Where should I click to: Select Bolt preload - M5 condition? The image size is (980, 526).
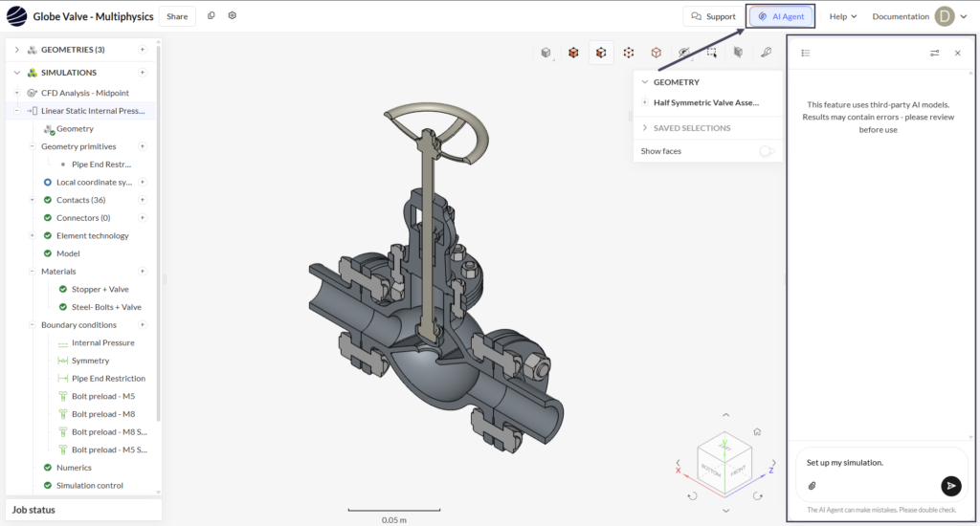point(103,396)
